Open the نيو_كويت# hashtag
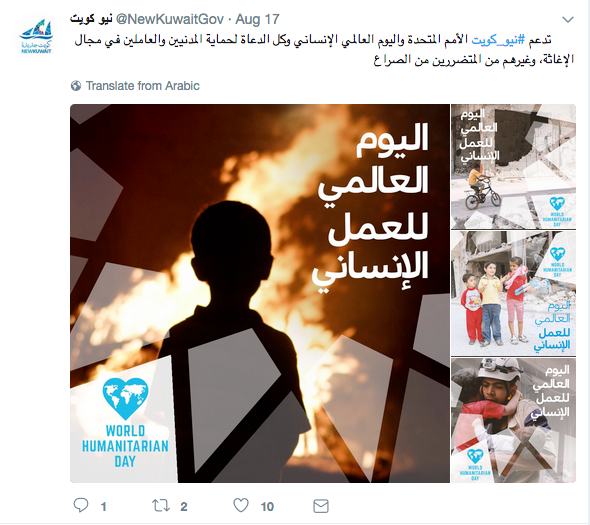Screen dimensions: 590x525 click(498, 40)
